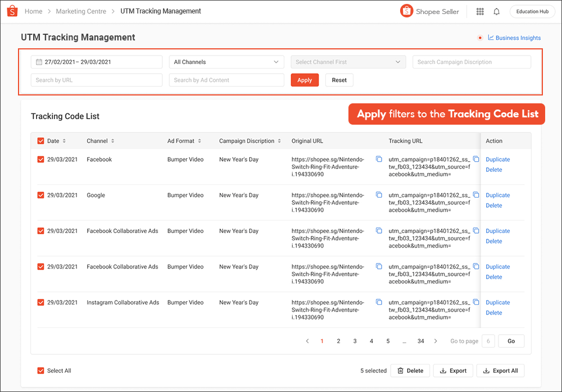Uncheck the first Facebook row checkbox

point(40,159)
